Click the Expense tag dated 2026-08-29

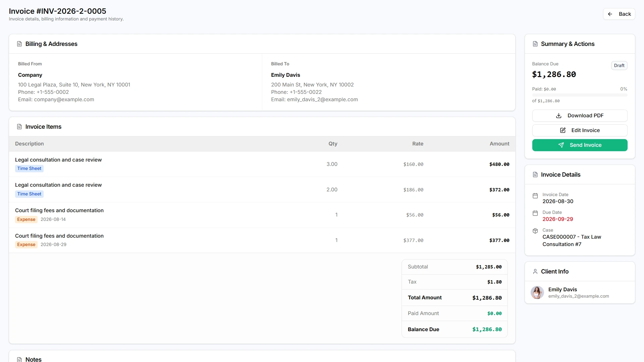click(x=26, y=245)
